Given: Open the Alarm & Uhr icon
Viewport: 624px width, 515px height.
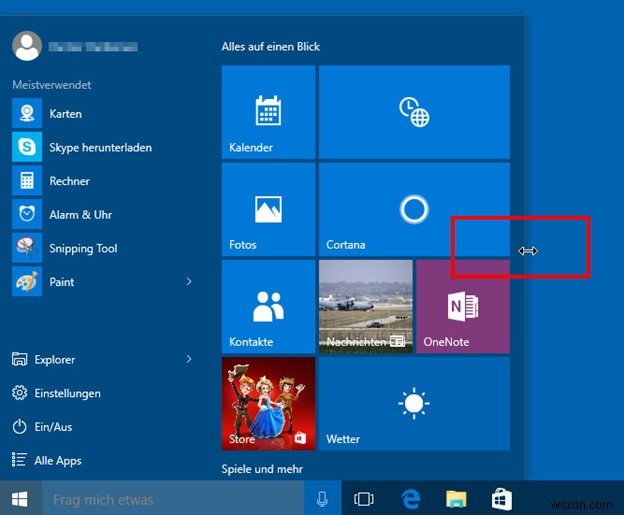Looking at the screenshot, I should pyautogui.click(x=27, y=214).
